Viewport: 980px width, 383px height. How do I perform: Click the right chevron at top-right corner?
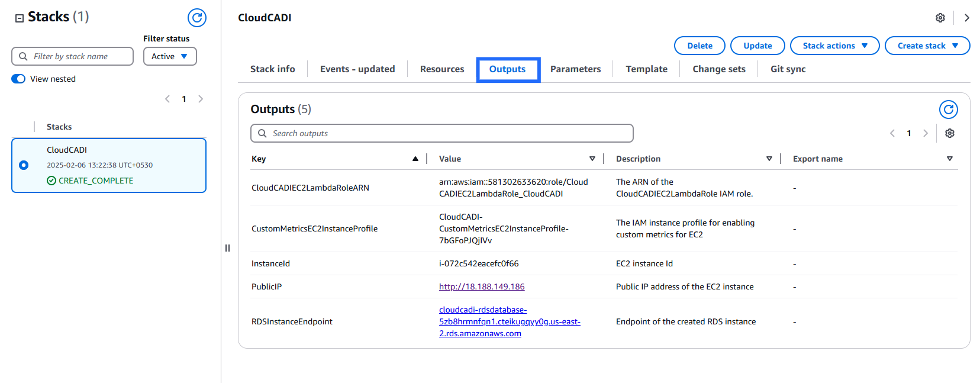[966, 18]
